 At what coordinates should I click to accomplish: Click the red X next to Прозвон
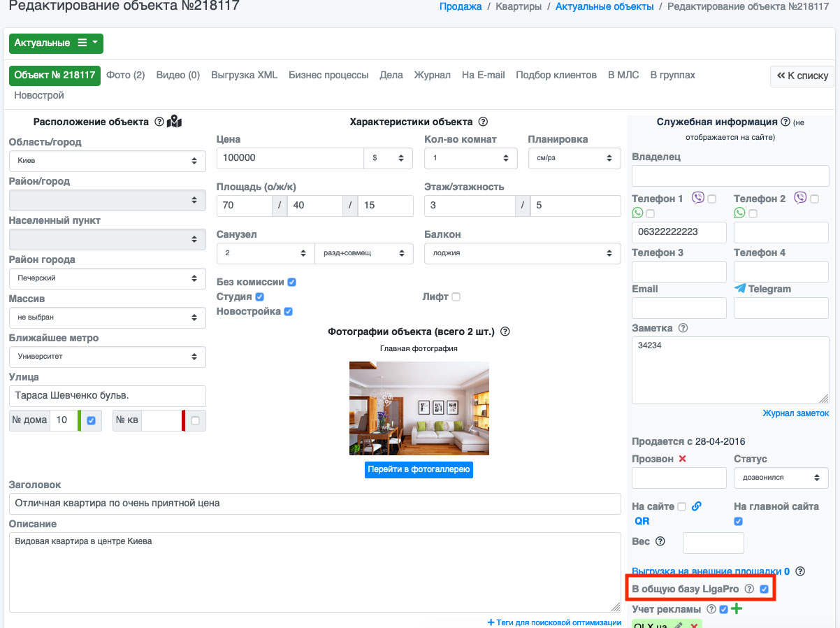coord(683,459)
